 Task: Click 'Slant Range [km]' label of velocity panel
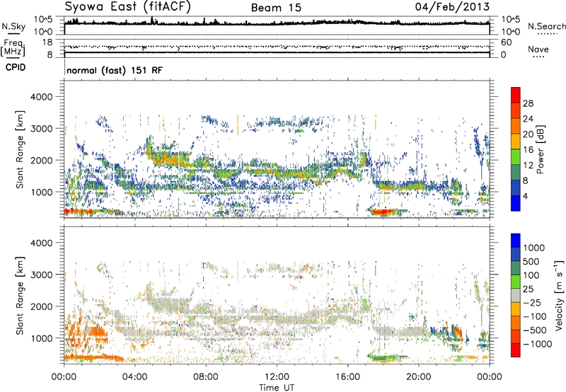[20, 296]
